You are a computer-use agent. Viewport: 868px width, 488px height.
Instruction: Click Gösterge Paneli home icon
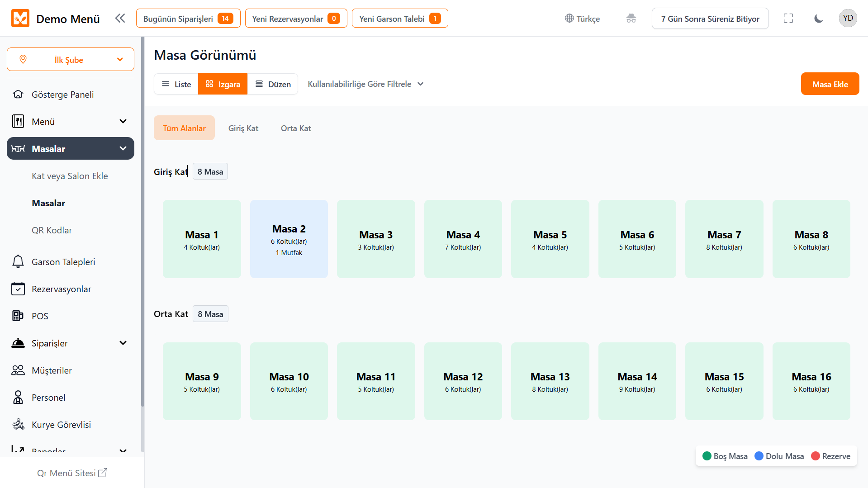tap(18, 95)
